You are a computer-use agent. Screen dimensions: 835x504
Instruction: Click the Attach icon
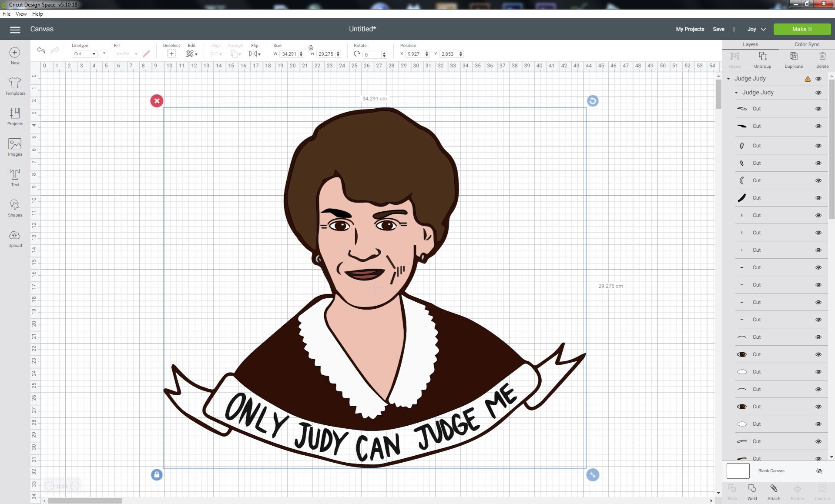(773, 492)
